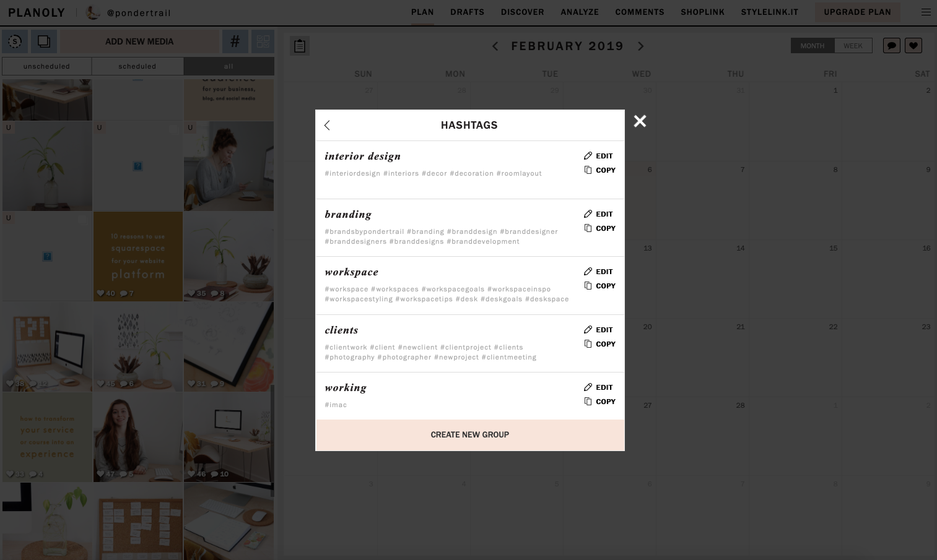This screenshot has height=560, width=937.
Task: Copy the branding hashtags
Action: [599, 228]
